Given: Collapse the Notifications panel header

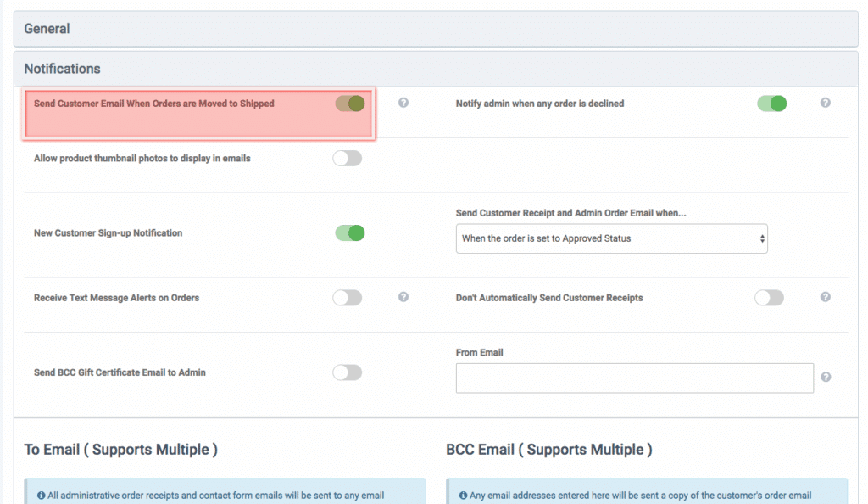Looking at the screenshot, I should (x=436, y=69).
